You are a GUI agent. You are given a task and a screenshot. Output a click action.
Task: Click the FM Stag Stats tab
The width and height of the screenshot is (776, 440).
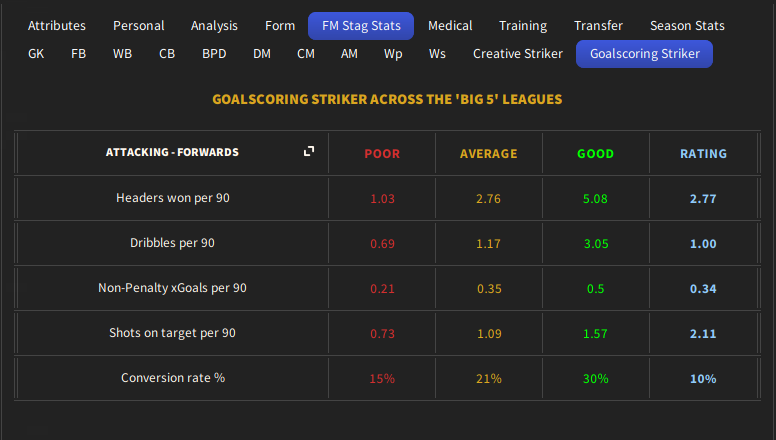361,25
